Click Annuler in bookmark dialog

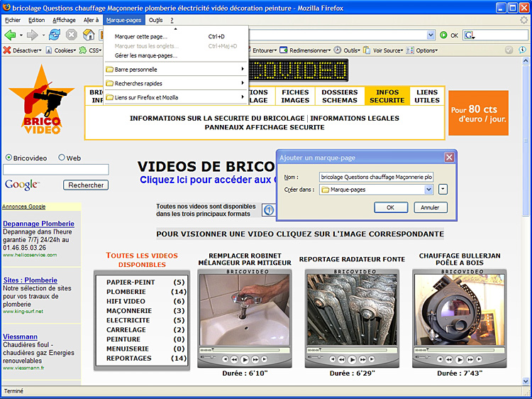(x=430, y=207)
